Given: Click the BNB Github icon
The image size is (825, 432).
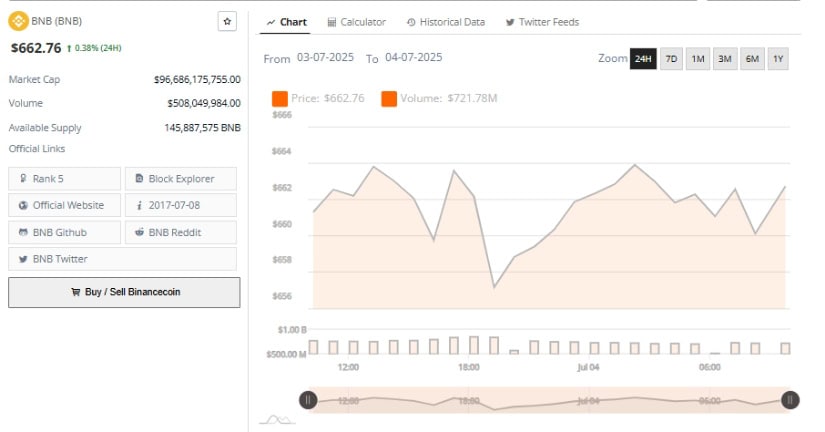Looking at the screenshot, I should (23, 232).
